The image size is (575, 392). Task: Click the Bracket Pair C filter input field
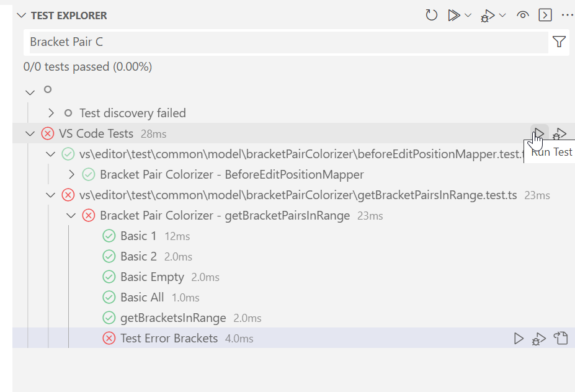coord(248,42)
